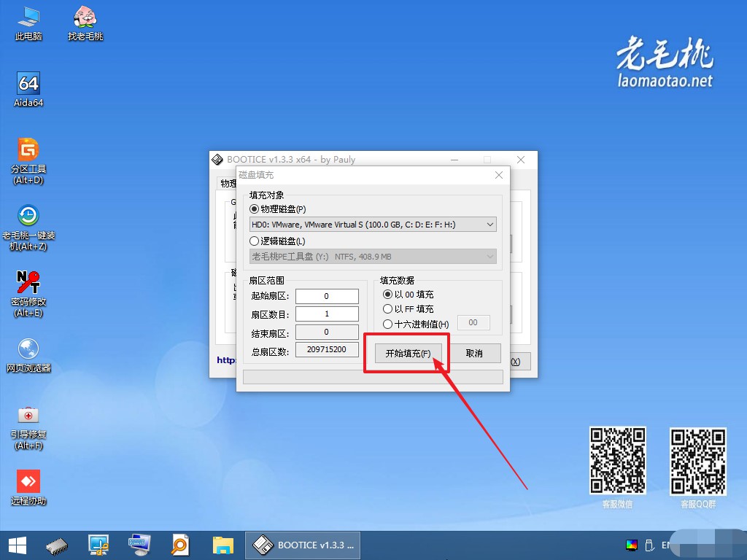This screenshot has width=747, height=560.
Task: Choose 以 00 填充 fill option
Action: (387, 295)
